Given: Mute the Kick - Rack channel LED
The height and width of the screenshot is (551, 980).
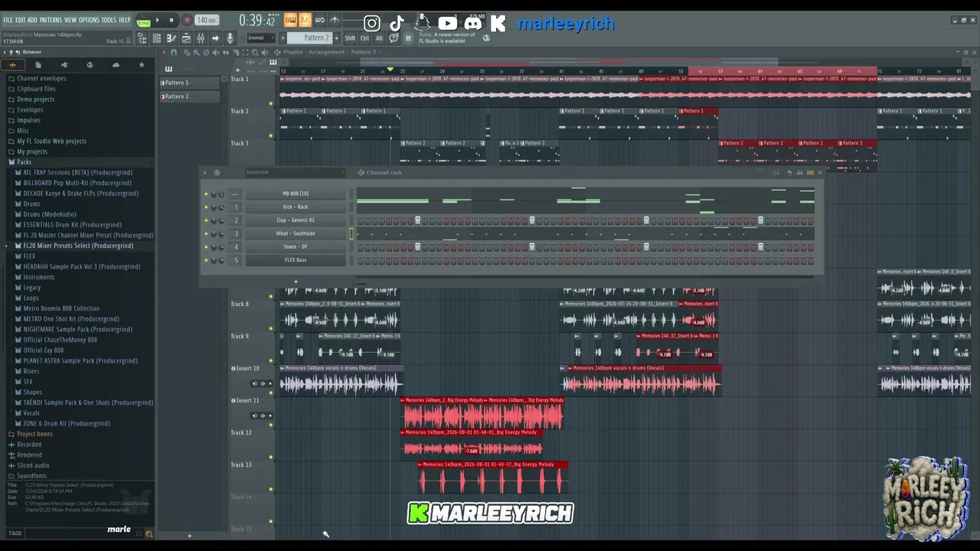Looking at the screenshot, I should 206,207.
